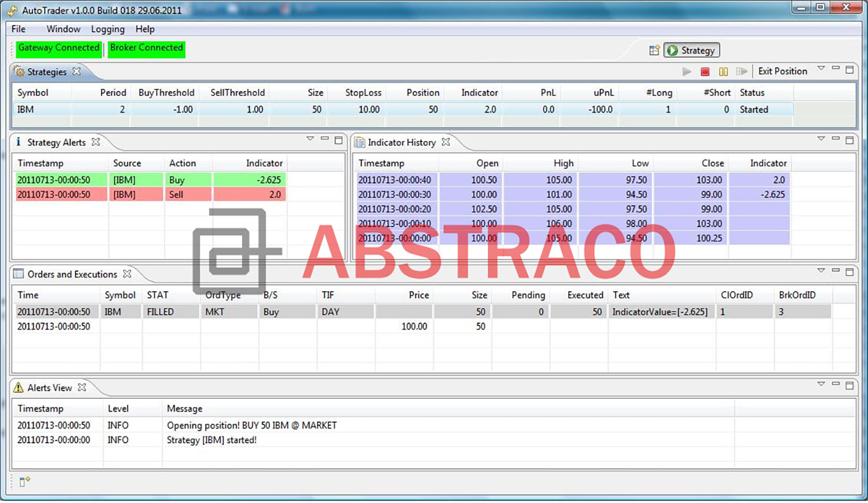Image resolution: width=868 pixels, height=503 pixels.
Task: Click the new perspective icon near Strategy button
Action: pyautogui.click(x=655, y=50)
